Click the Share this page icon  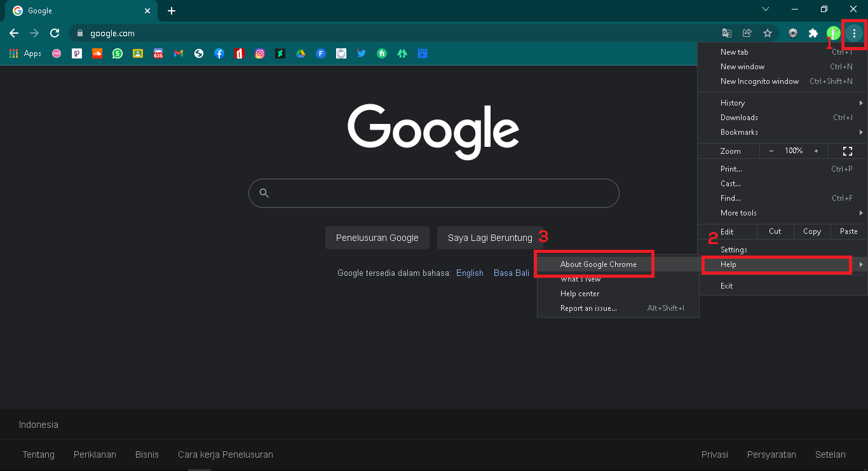(x=747, y=33)
